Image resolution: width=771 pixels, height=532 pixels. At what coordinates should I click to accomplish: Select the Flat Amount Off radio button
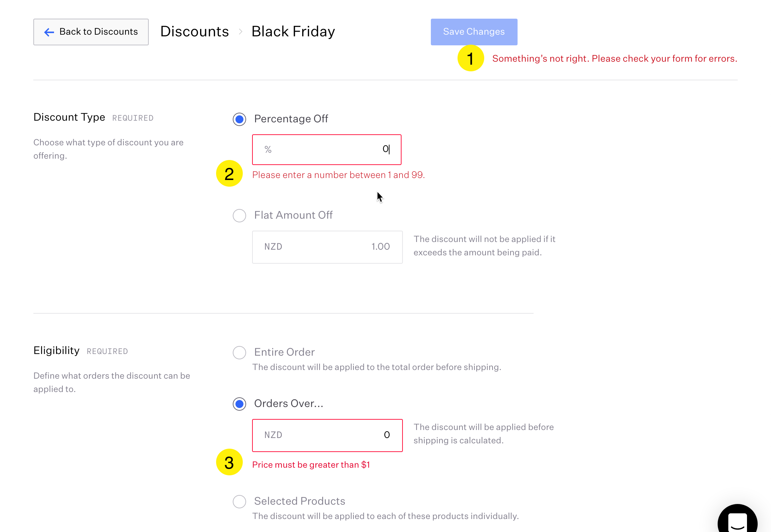(x=239, y=215)
